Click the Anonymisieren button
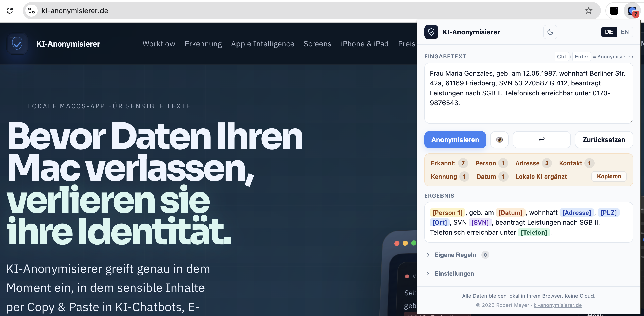The width and height of the screenshot is (644, 316). pos(455,140)
